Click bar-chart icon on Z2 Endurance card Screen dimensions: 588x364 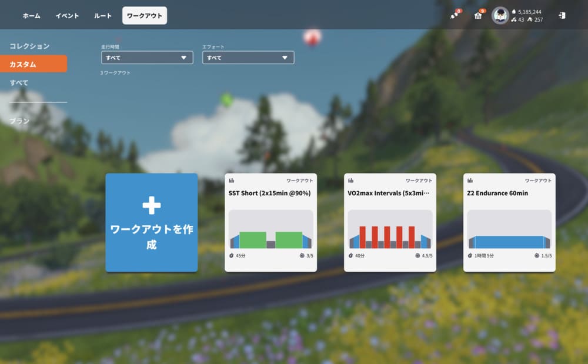pyautogui.click(x=470, y=181)
